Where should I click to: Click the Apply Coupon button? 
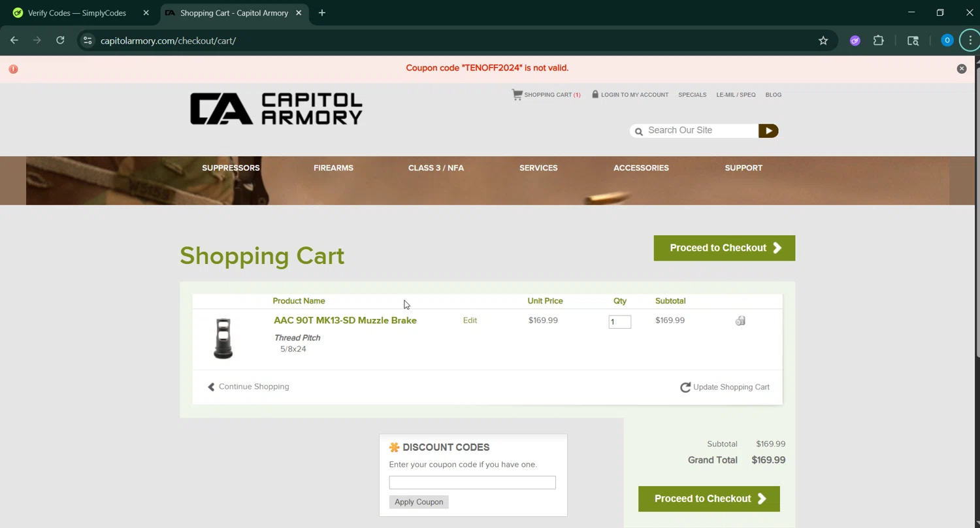tap(419, 502)
